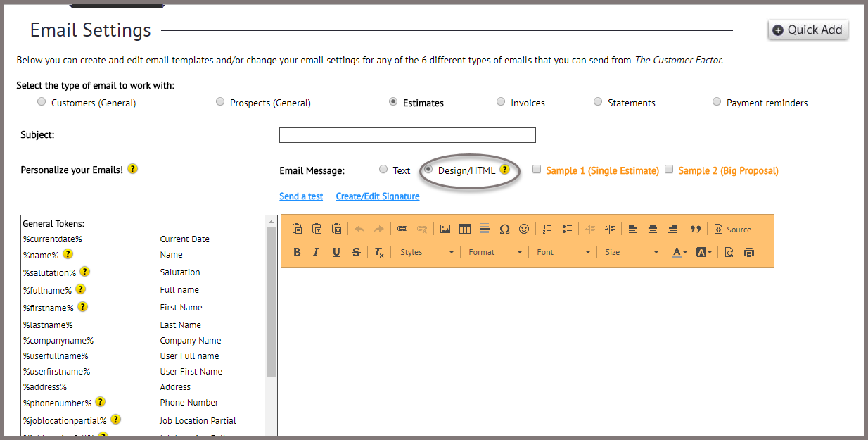Open the Font dropdown
This screenshot has height=440, width=868.
click(563, 252)
